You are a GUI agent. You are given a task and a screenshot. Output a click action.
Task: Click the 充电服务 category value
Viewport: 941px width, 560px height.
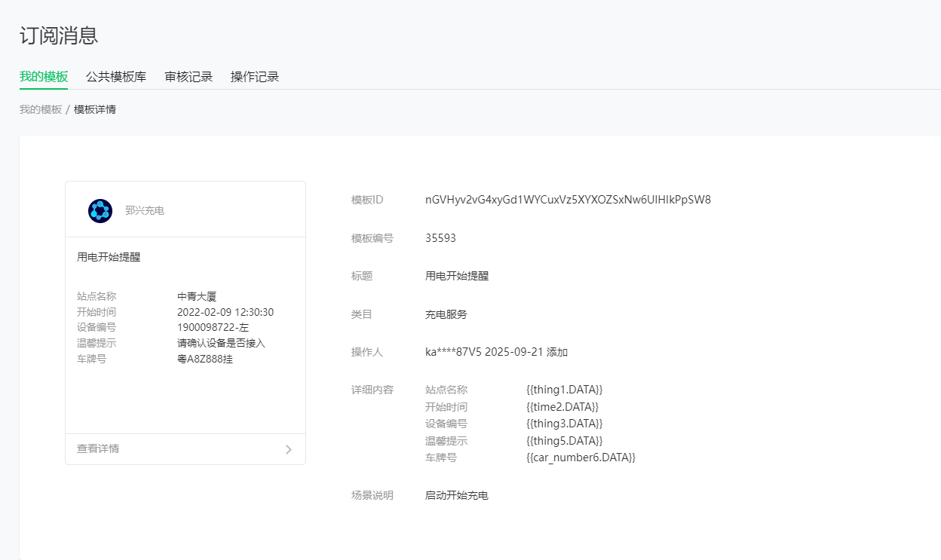(446, 314)
